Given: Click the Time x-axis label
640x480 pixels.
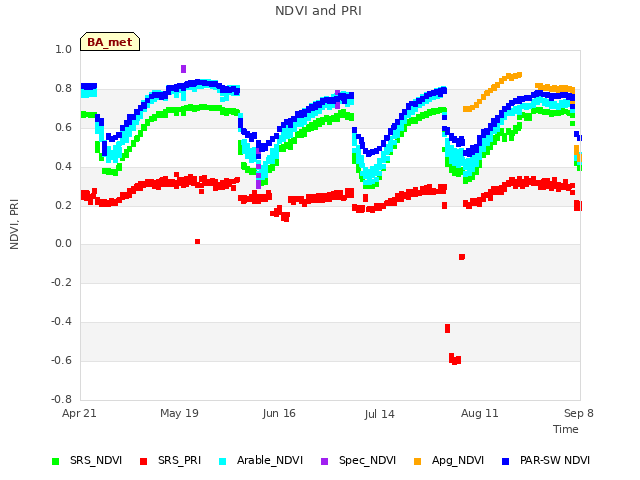Looking at the screenshot, I should [566, 429].
